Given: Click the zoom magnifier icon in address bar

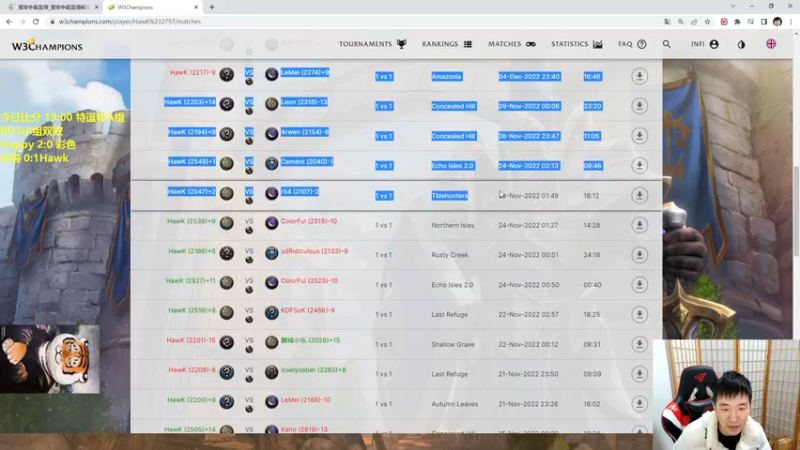Looking at the screenshot, I should click(681, 21).
